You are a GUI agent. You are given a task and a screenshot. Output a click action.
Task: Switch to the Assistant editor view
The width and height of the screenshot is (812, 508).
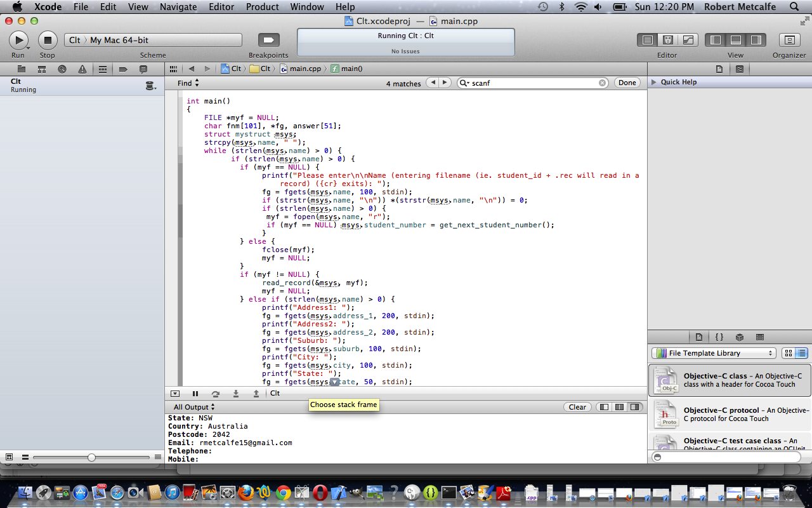(668, 40)
